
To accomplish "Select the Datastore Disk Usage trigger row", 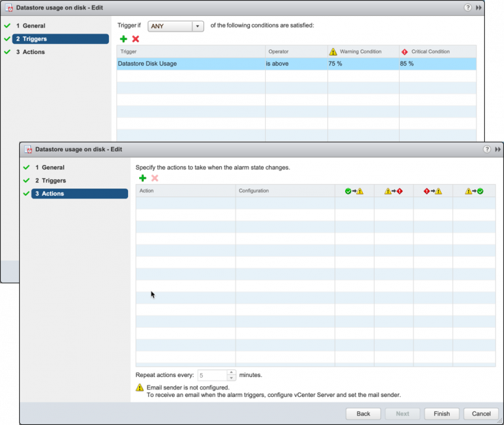I will point(190,64).
